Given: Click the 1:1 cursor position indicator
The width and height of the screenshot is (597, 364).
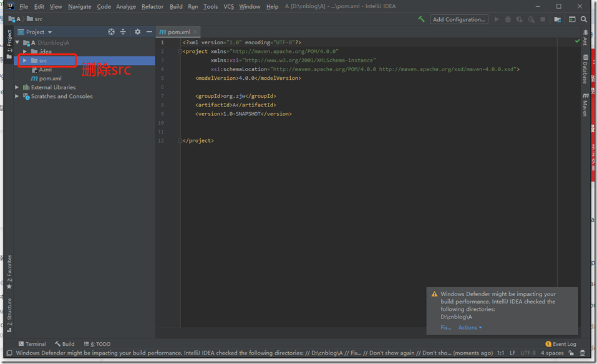Looking at the screenshot, I should pos(500,353).
